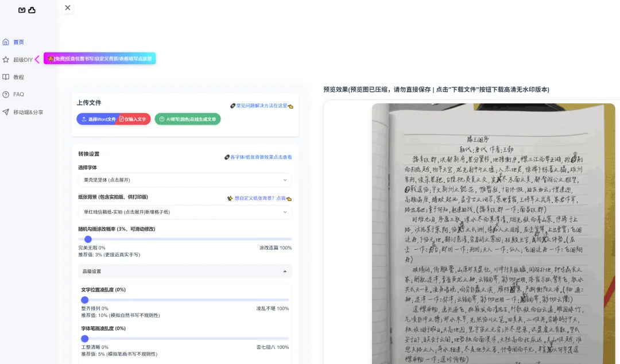The height and width of the screenshot is (364, 620).
Task: Click the chevron of the paper dropdown
Action: click(x=285, y=212)
